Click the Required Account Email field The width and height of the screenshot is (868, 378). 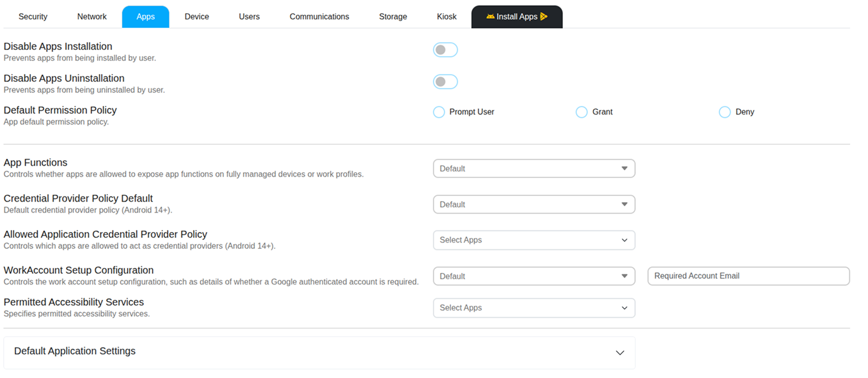[x=748, y=276]
